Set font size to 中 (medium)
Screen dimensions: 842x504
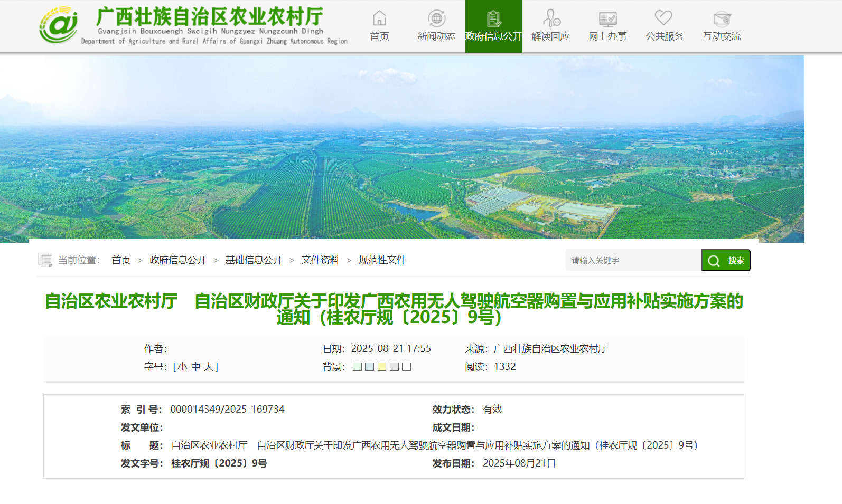[x=195, y=367]
